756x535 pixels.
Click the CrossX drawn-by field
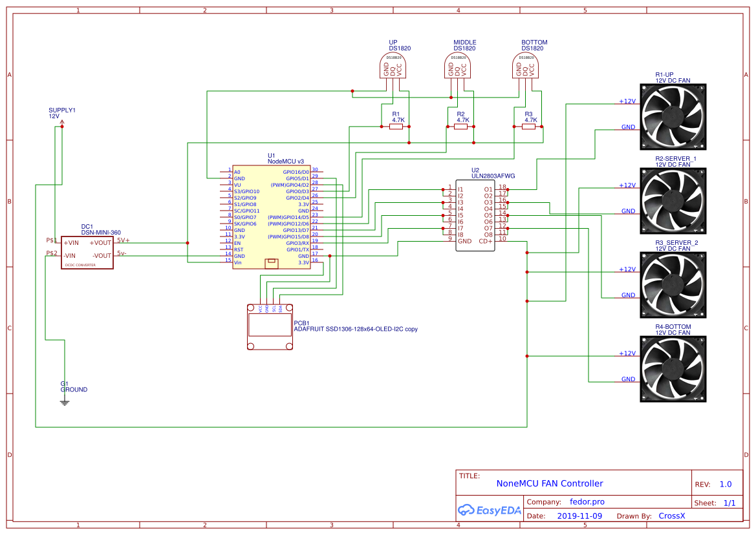pos(672,516)
